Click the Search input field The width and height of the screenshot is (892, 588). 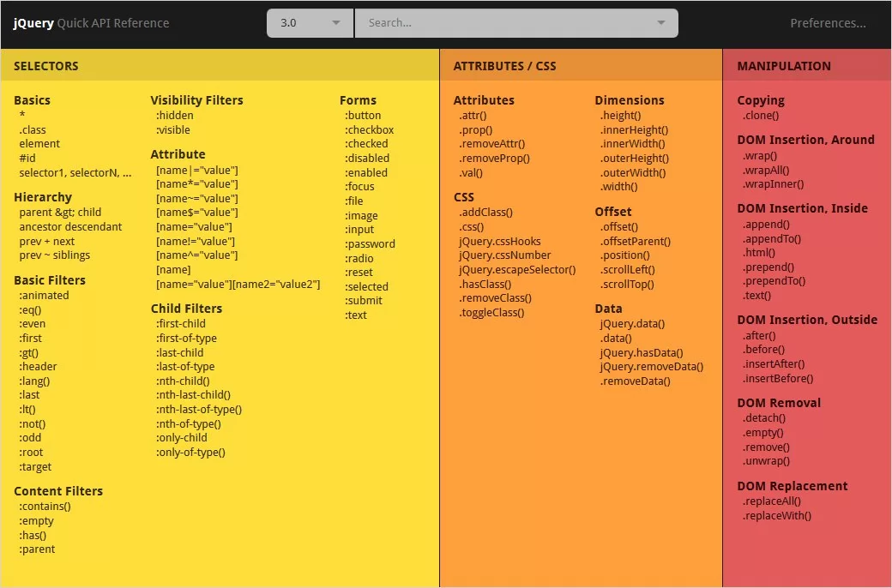tap(506, 23)
